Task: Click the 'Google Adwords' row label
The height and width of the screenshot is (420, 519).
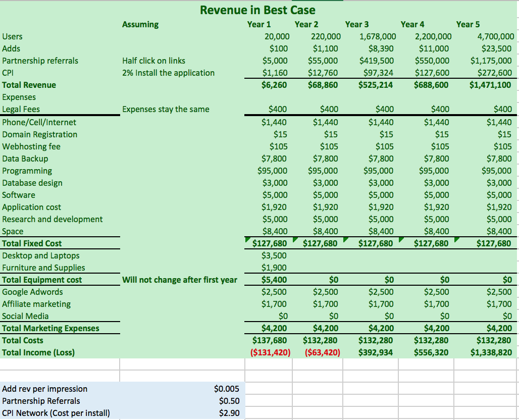Action: coord(33,292)
